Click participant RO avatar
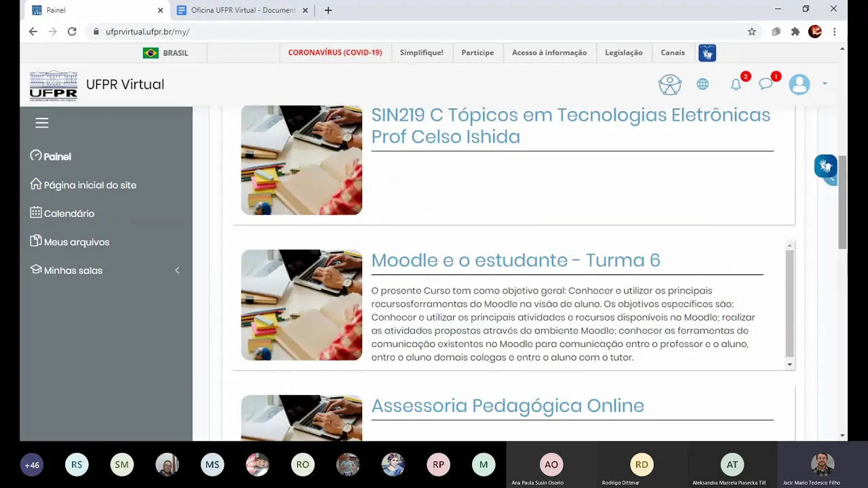 coord(302,465)
